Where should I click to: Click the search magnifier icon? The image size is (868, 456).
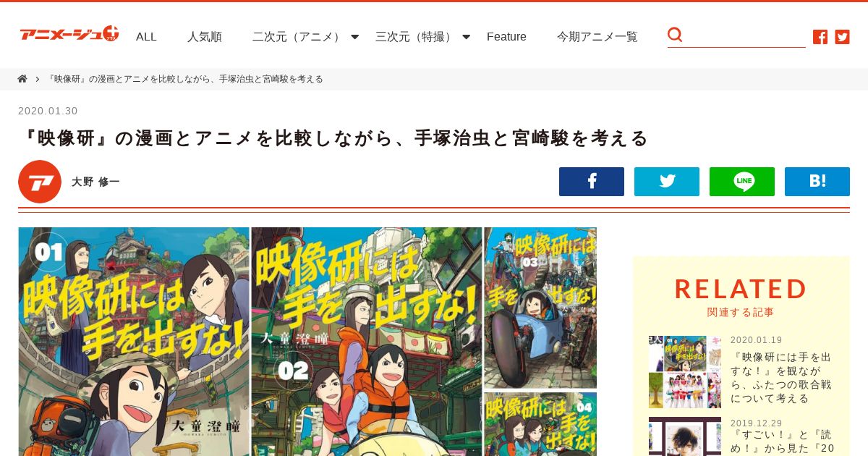[x=675, y=35]
